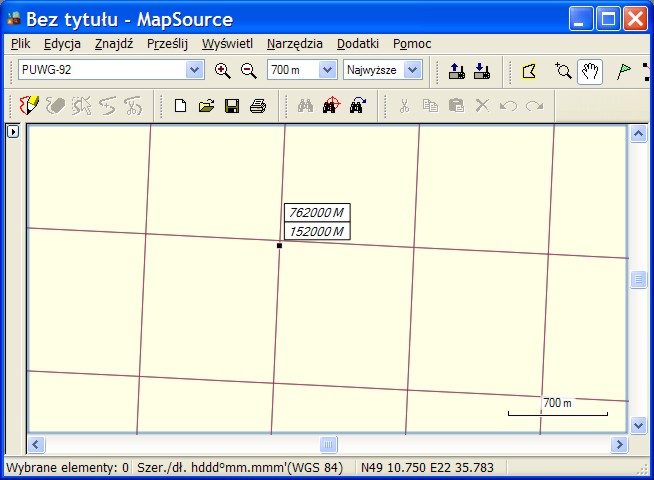Click the 762000 M coordinate label
Viewport: 654px width, 480px height.
317,213
